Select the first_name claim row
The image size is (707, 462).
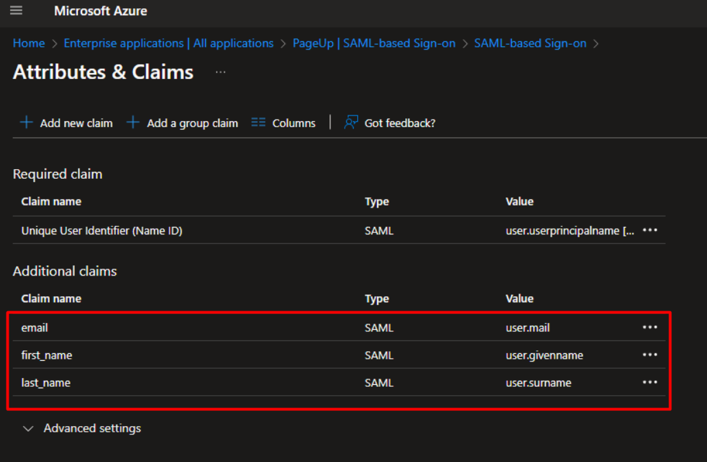point(47,355)
